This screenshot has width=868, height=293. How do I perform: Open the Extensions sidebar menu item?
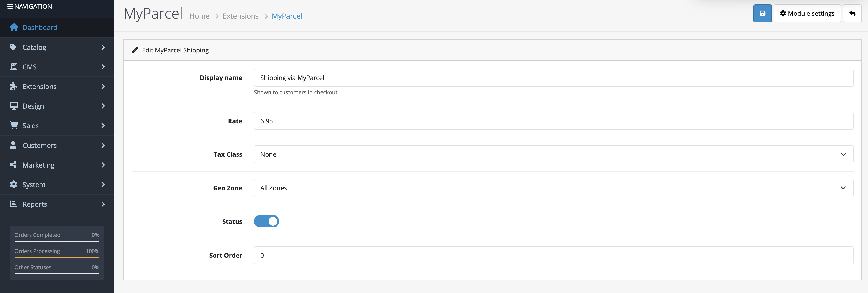click(57, 86)
